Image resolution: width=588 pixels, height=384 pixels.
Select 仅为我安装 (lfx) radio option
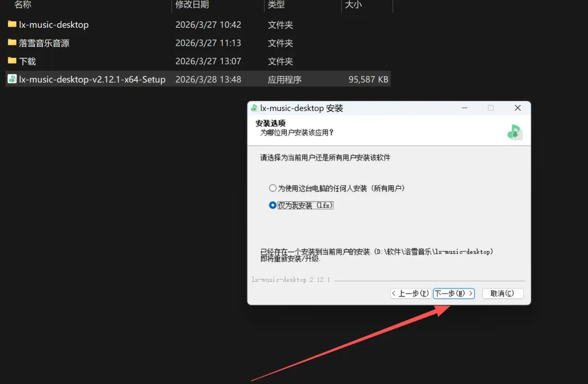tap(273, 205)
